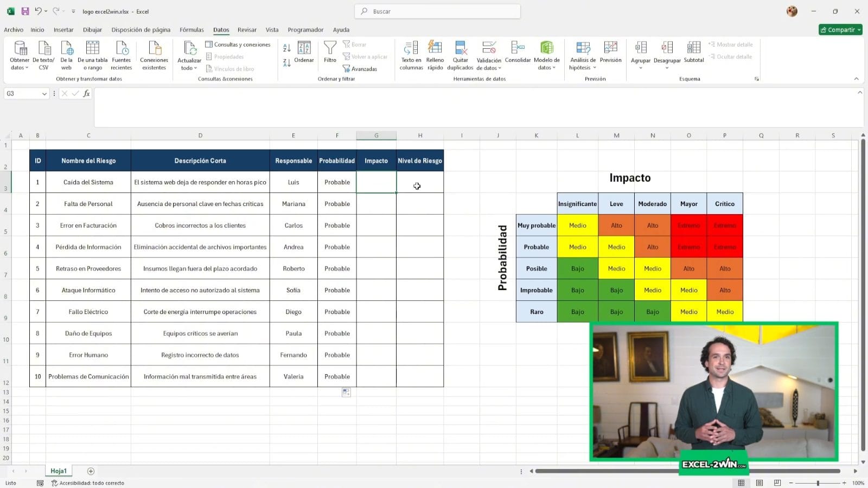Select column G header
868x488 pixels.
(x=376, y=136)
